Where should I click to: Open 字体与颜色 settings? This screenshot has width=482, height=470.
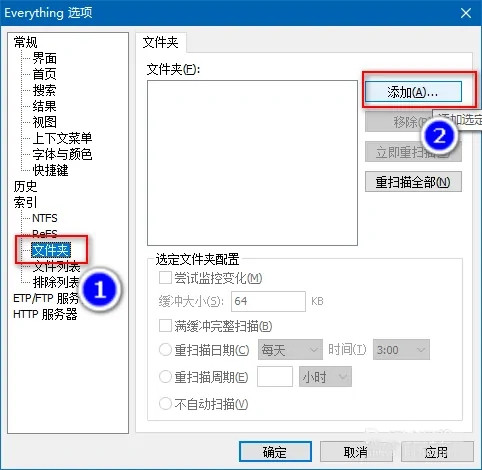tap(62, 154)
